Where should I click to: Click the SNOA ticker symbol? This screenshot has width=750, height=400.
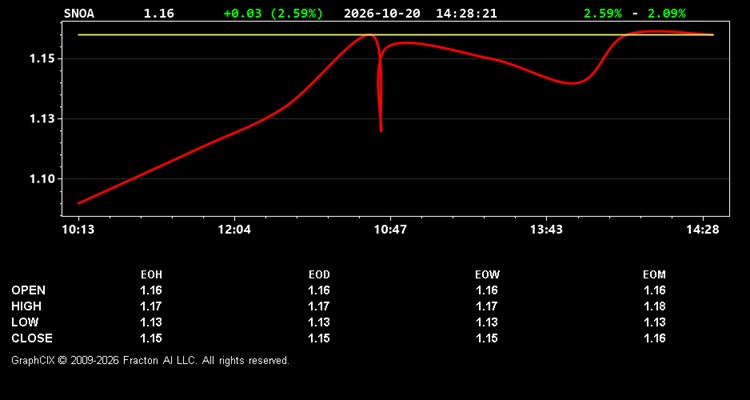click(x=79, y=13)
